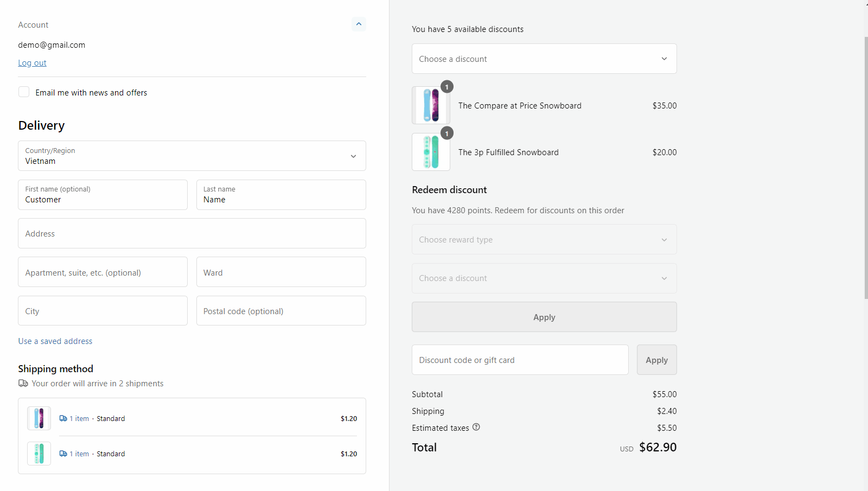The width and height of the screenshot is (868, 491).
Task: Click second shipment teal snowboard image
Action: point(39,454)
